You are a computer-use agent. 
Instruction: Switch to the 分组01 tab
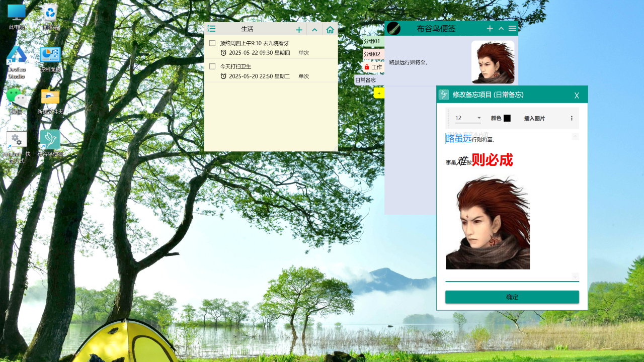[372, 41]
